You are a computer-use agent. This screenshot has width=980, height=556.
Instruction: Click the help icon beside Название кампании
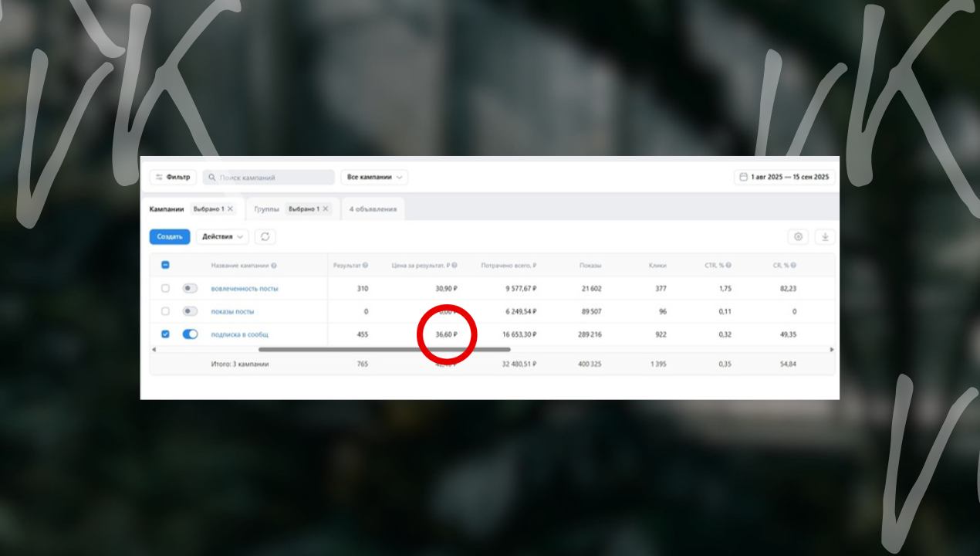click(274, 266)
